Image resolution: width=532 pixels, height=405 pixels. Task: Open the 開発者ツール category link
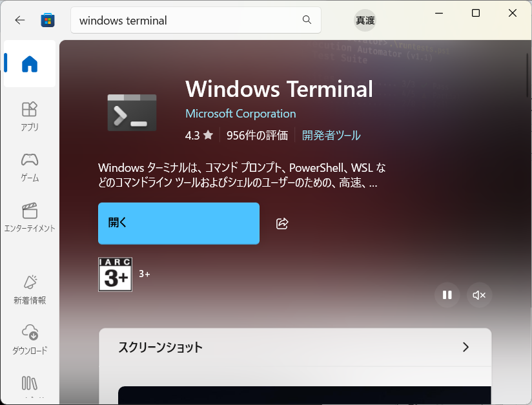pyautogui.click(x=331, y=136)
